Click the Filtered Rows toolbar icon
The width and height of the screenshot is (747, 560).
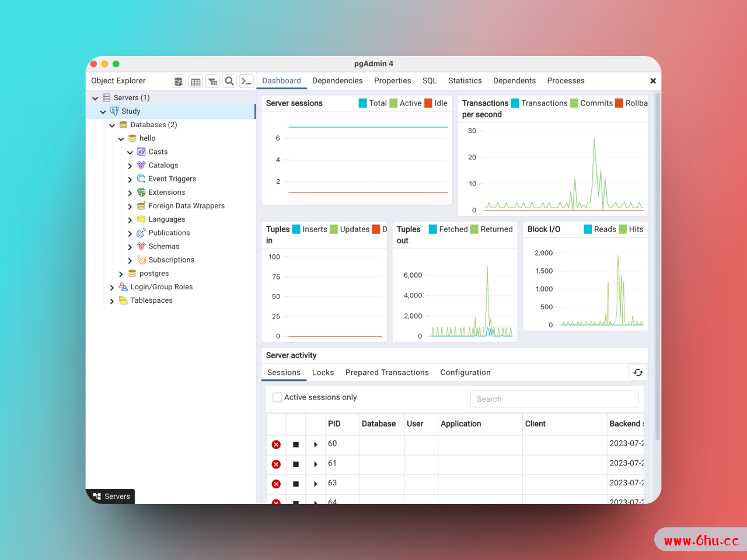pyautogui.click(x=212, y=81)
